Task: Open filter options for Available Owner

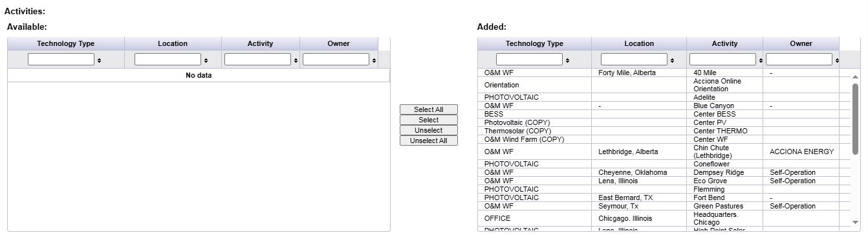Action: click(x=374, y=60)
